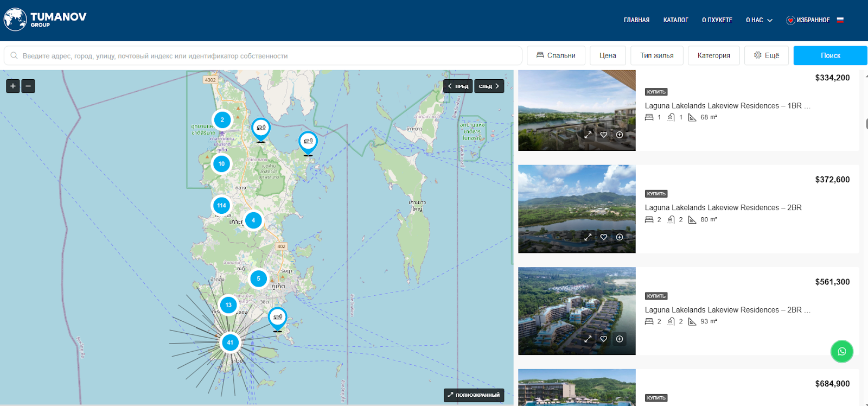Open thumbnail of the $684,900 listing
Screen dimensions: 868x406
[x=577, y=388]
